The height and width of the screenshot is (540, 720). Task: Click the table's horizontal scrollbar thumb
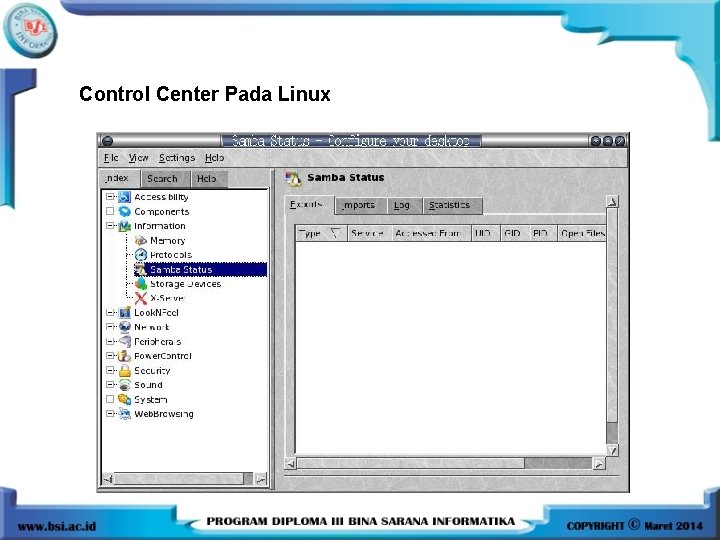(x=411, y=464)
